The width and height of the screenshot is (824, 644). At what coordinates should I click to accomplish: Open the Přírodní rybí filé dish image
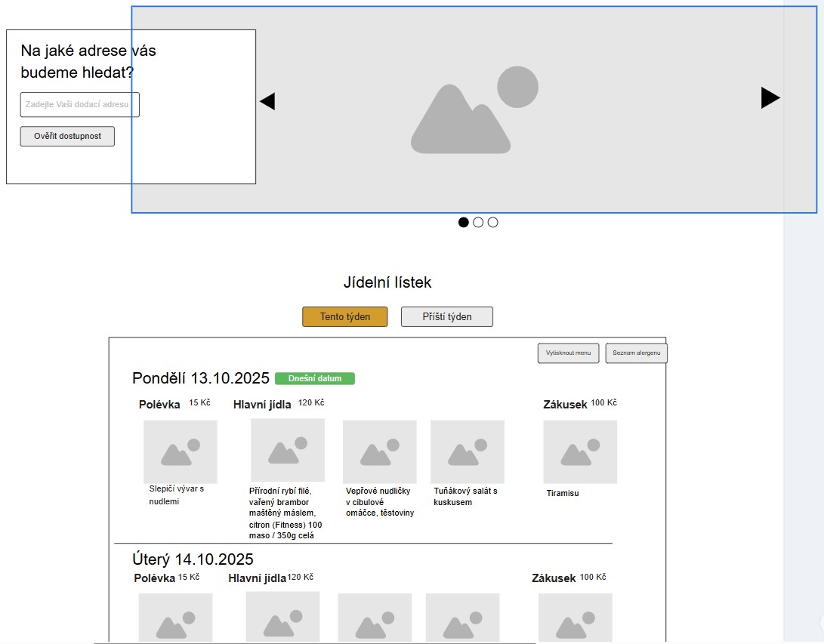288,450
